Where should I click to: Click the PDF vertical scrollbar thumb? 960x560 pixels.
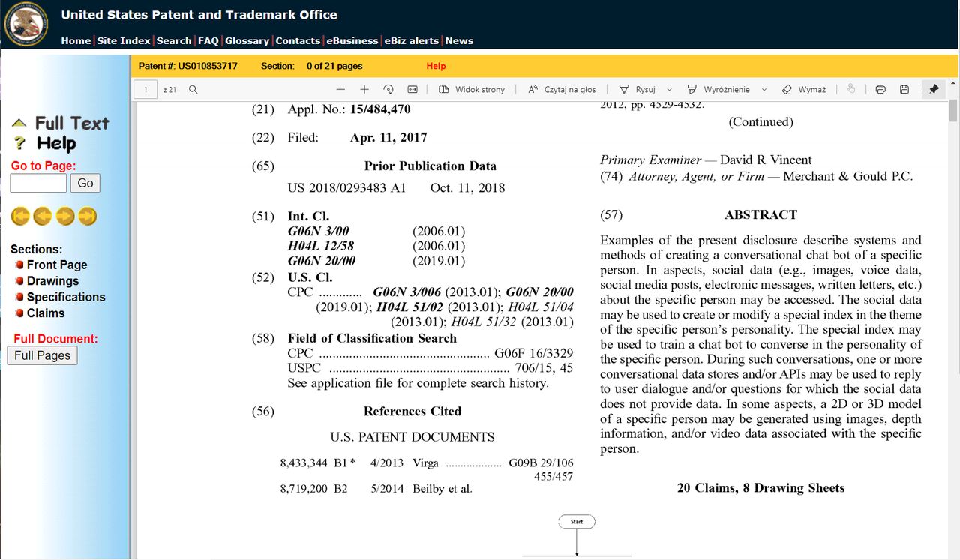click(x=953, y=110)
